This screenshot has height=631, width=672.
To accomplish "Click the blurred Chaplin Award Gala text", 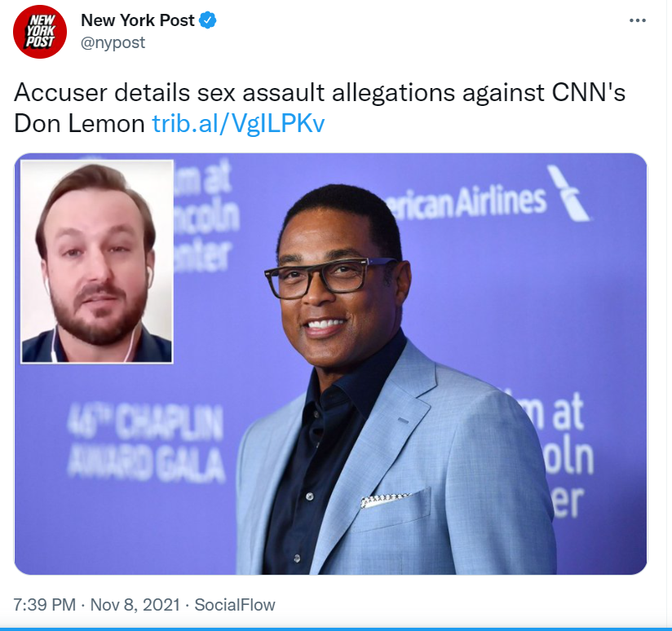I will 146,442.
